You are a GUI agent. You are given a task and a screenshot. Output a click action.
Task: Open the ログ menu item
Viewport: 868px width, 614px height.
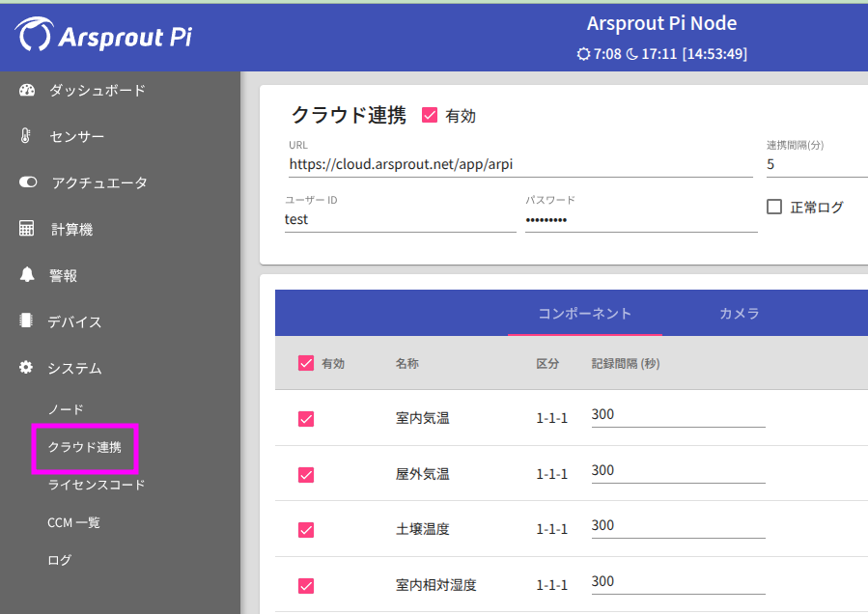point(60,560)
